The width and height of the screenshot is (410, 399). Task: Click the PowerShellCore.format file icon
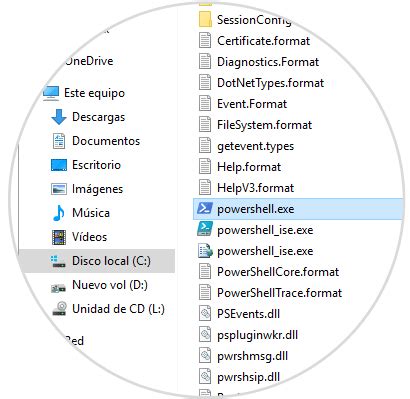[x=205, y=272]
